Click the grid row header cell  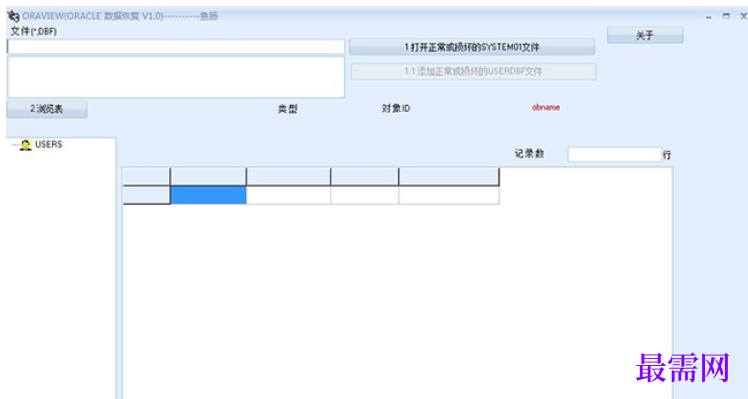tap(146, 195)
